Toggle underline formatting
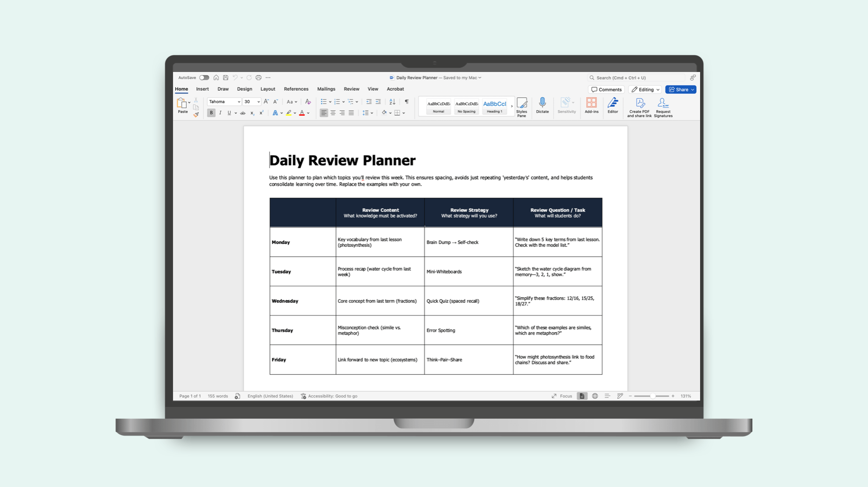The width and height of the screenshot is (868, 487). pyautogui.click(x=229, y=113)
